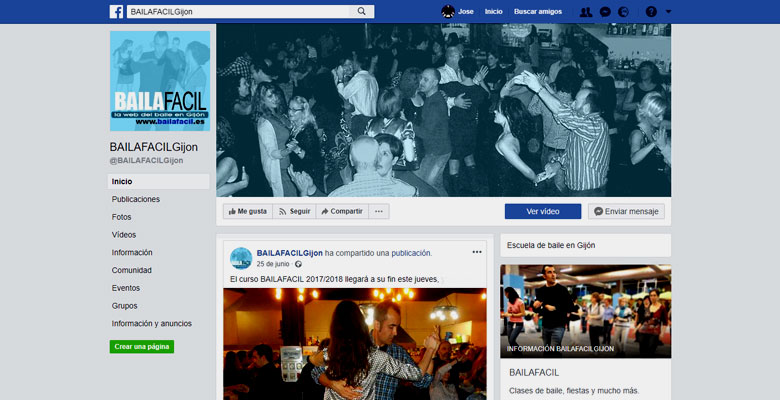
Task: Select Publicaciones in the sidebar
Action: 136,199
